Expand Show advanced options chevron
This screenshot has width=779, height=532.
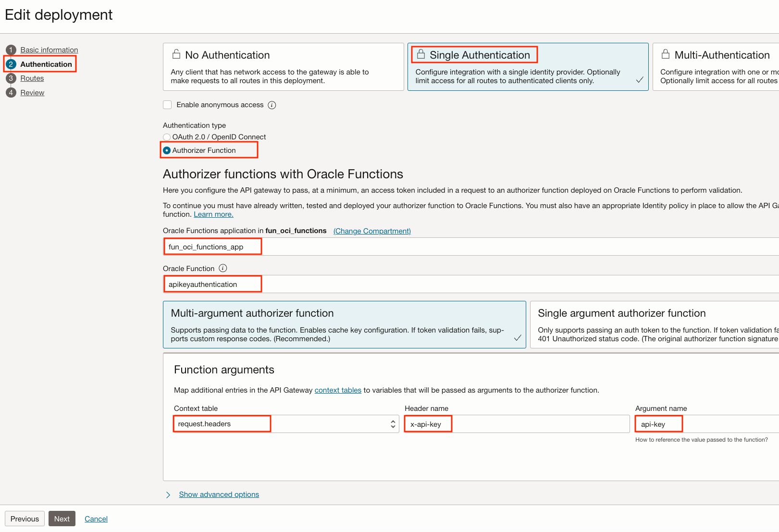[x=168, y=495]
